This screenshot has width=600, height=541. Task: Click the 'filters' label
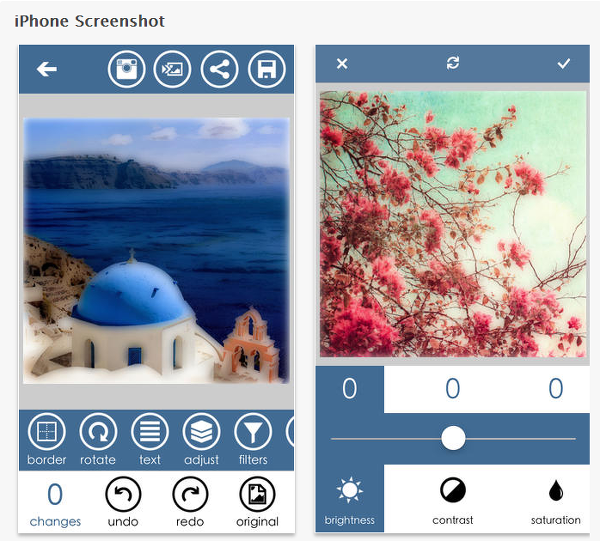pyautogui.click(x=253, y=460)
